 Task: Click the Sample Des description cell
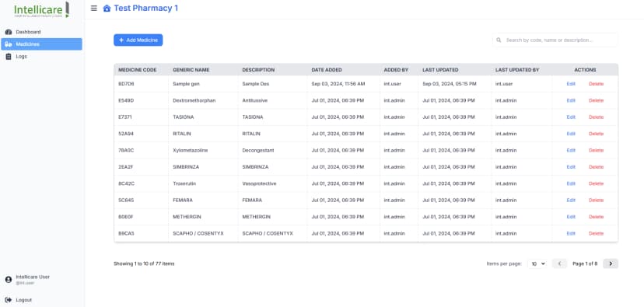(x=255, y=84)
